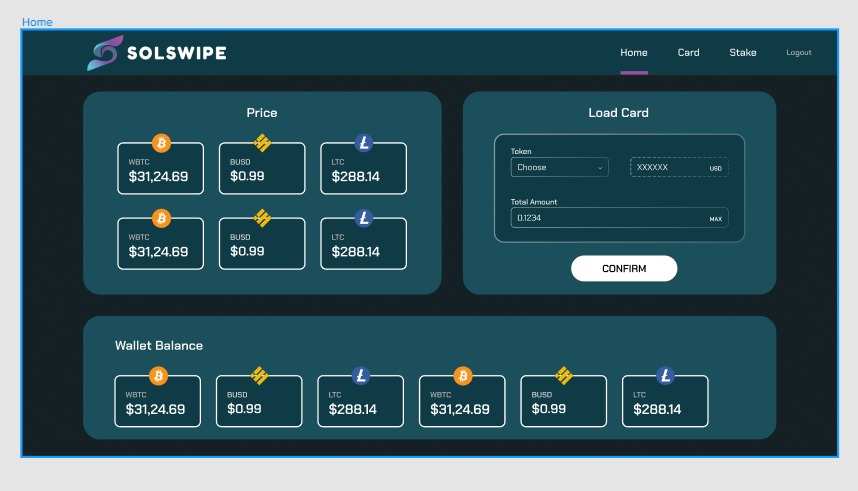858x491 pixels.
Task: Click the Litecoin icon in Price top row
Action: [364, 143]
